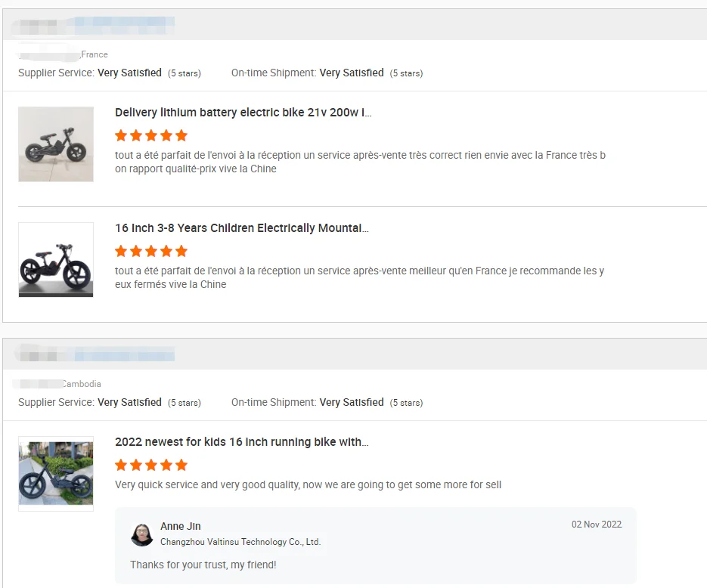
Task: Click the France country label
Action: (95, 54)
